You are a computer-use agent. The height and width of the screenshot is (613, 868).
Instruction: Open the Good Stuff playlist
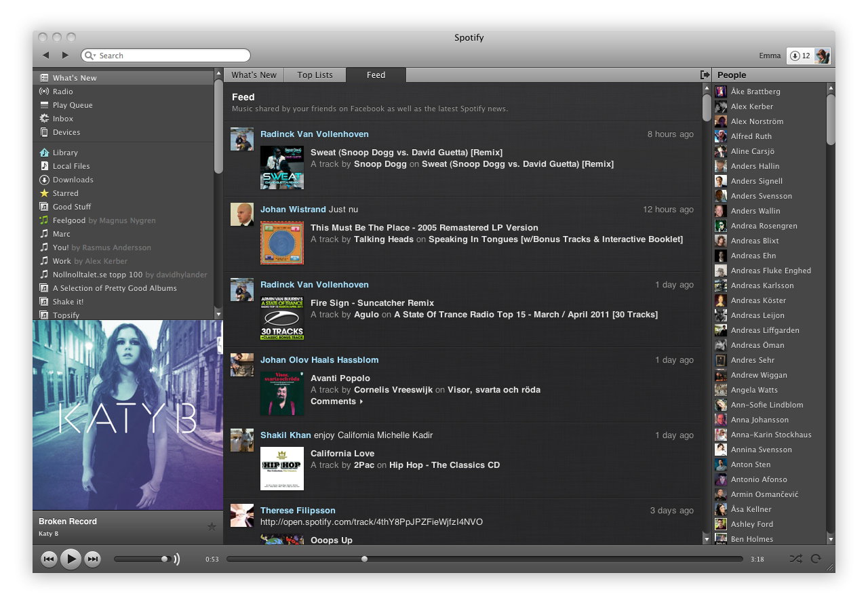coord(123,207)
